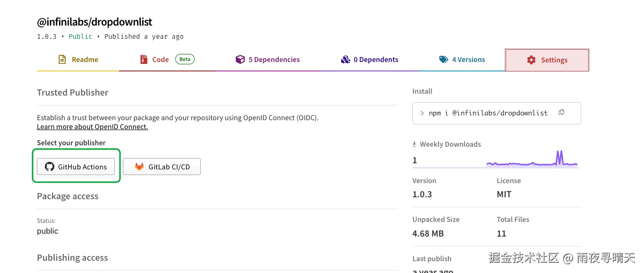The width and height of the screenshot is (644, 273).
Task: Click the Readme file icon
Action: 62,60
